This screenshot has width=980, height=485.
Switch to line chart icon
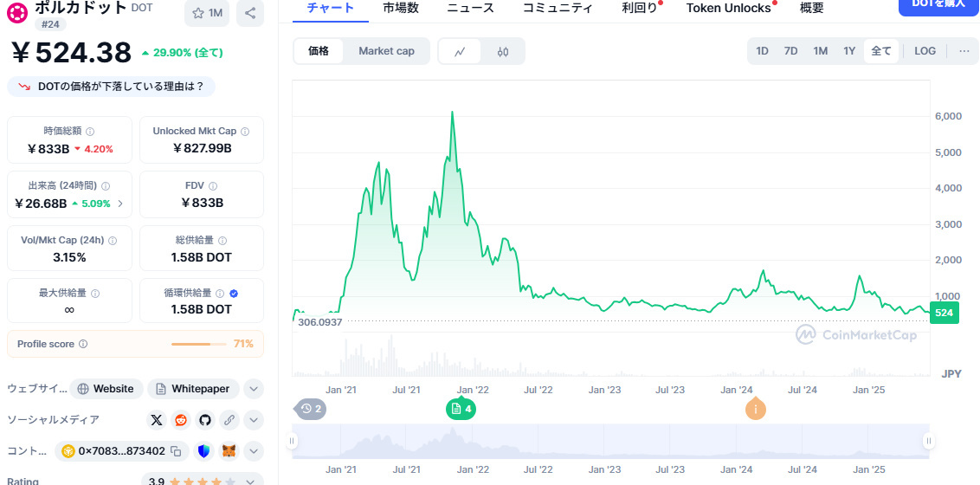pyautogui.click(x=460, y=51)
